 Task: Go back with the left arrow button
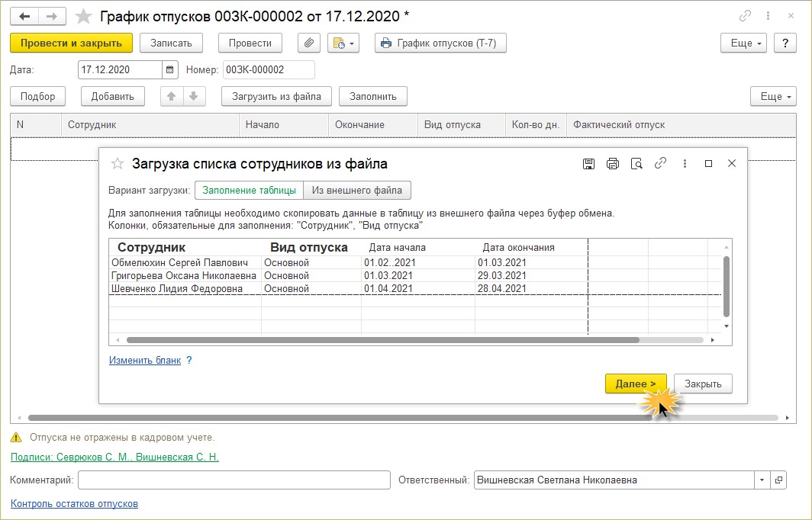(x=24, y=17)
